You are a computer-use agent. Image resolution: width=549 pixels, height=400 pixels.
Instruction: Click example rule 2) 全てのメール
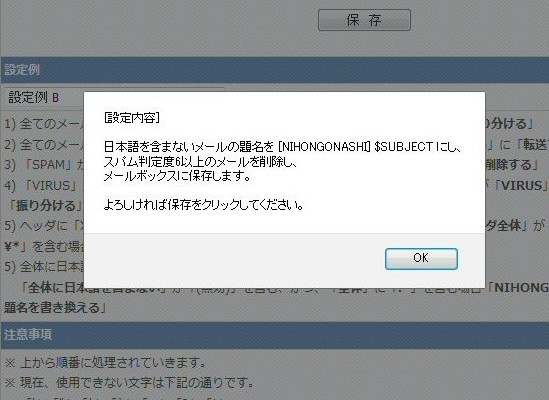tap(44, 144)
